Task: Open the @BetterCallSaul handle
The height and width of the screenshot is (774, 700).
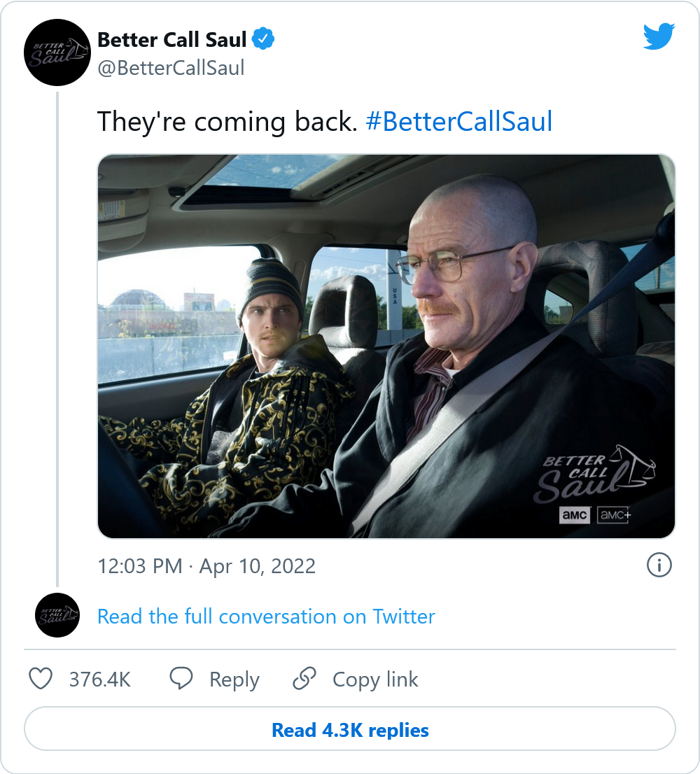Action: (171, 68)
